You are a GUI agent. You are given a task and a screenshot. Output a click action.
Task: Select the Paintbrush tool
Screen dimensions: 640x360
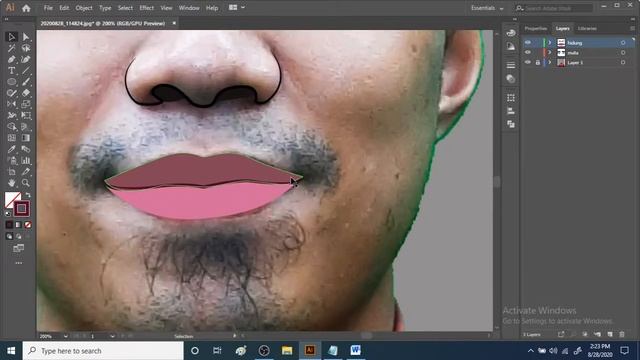26,82
